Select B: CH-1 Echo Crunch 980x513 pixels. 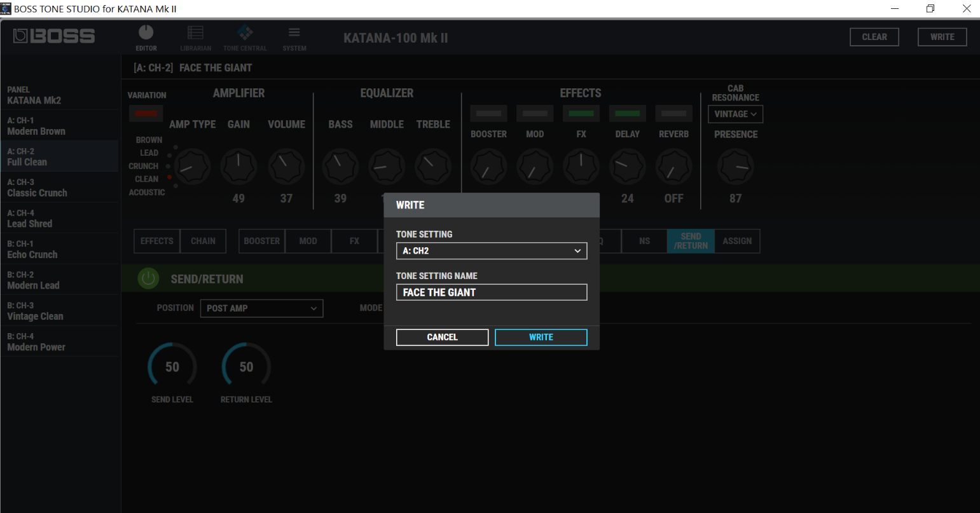pos(59,249)
